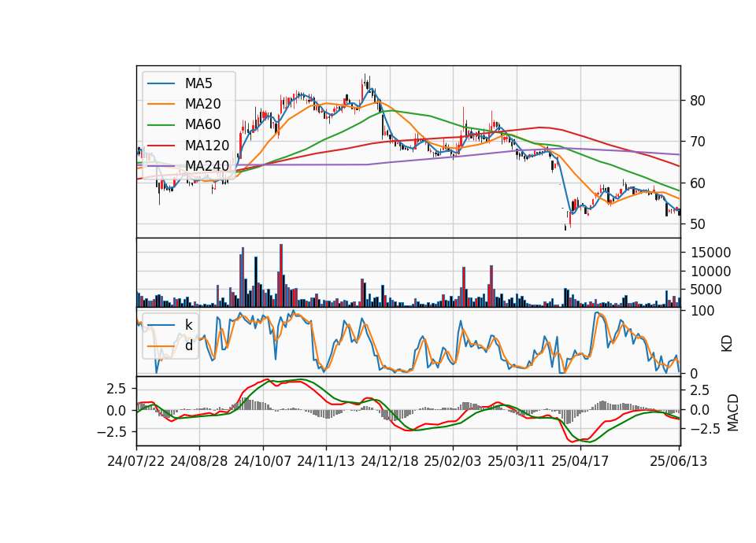Click the 5000 volume axis label
Image resolution: width=756 pixels, height=543 pixels.
(x=706, y=290)
